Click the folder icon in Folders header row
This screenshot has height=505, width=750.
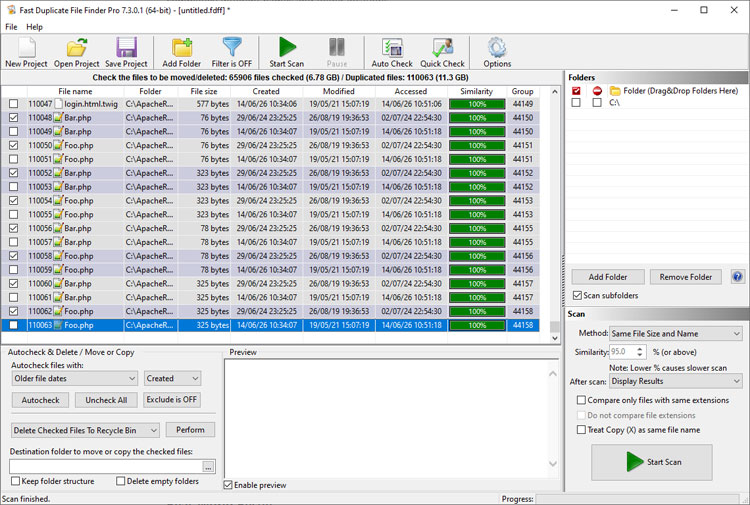[x=615, y=90]
